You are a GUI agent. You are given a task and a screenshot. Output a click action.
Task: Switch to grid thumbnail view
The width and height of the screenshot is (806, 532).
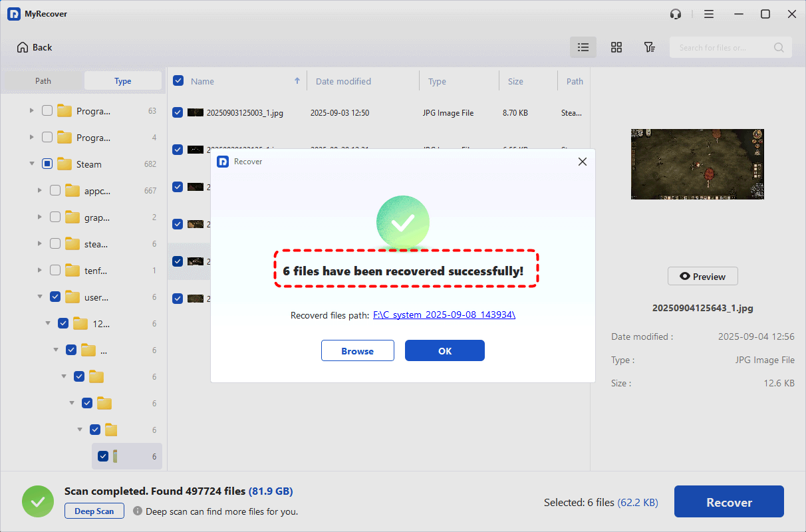[616, 47]
